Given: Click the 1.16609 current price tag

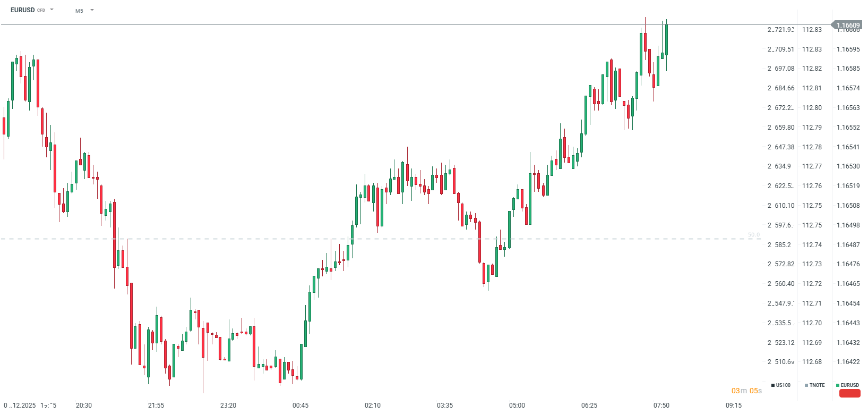Looking at the screenshot, I should pyautogui.click(x=848, y=25).
